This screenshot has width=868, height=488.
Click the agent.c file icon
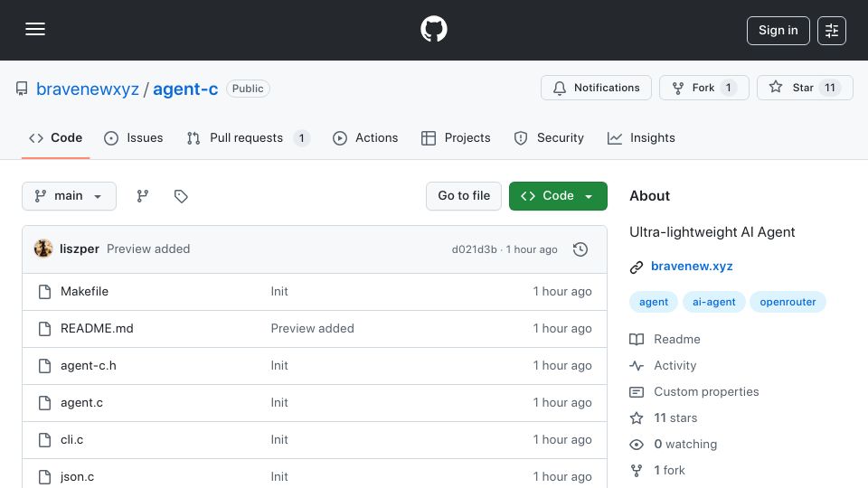point(45,403)
